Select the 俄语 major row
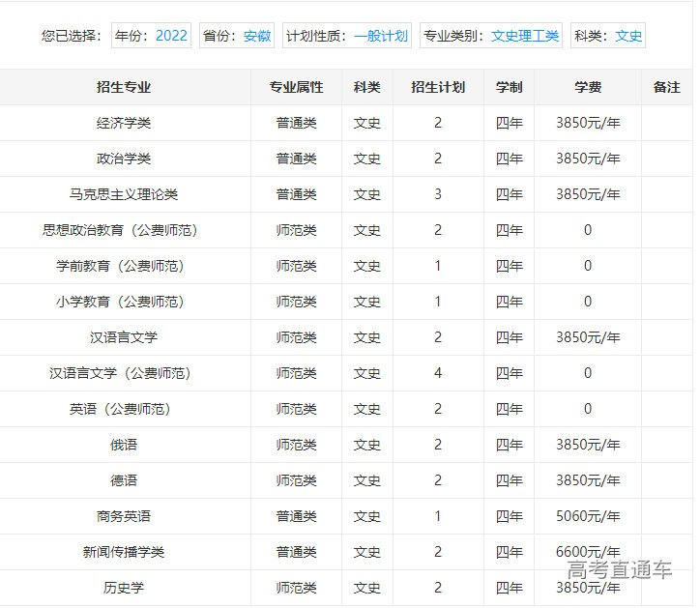The width and height of the screenshot is (700, 608). [x=124, y=445]
